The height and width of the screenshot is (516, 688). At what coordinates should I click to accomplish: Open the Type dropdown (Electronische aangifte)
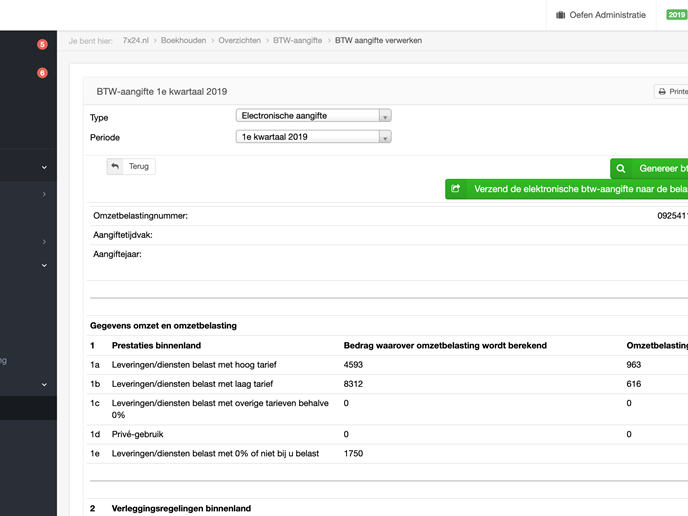(x=312, y=116)
